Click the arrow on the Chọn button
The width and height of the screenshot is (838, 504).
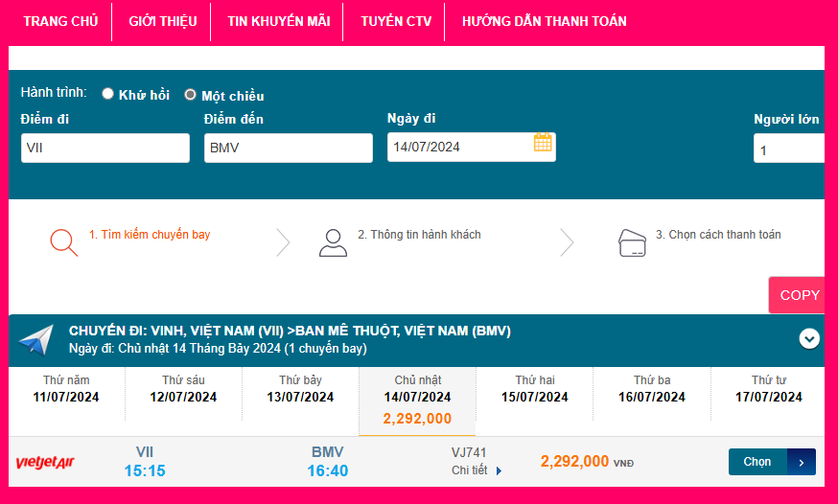(x=802, y=462)
